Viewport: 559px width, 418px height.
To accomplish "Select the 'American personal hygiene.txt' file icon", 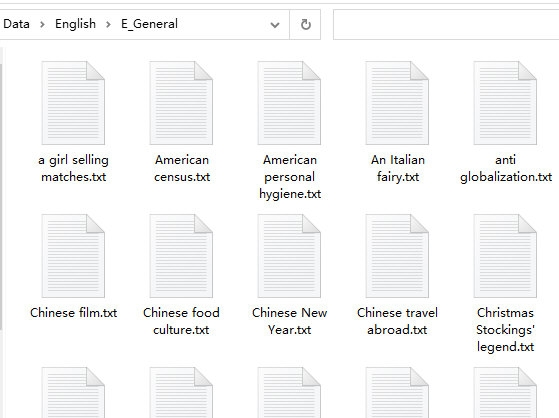I will tap(289, 103).
